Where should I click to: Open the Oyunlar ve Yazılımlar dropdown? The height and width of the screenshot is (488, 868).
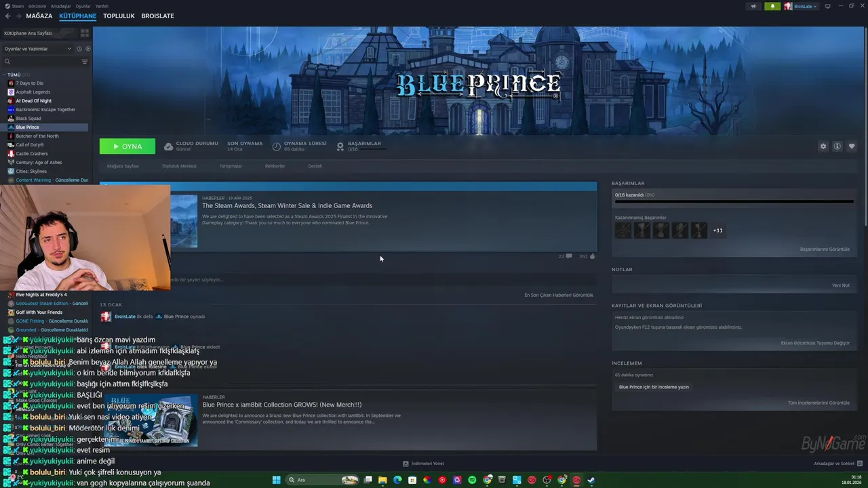tap(37, 49)
